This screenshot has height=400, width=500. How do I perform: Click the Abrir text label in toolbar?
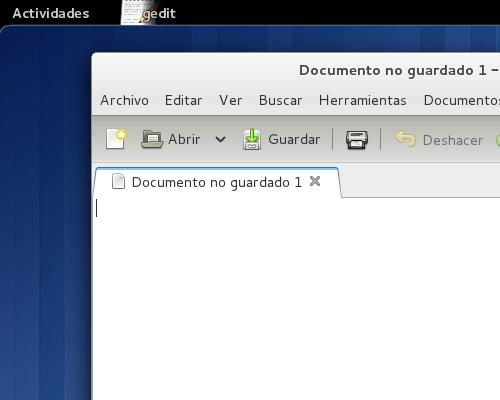184,139
